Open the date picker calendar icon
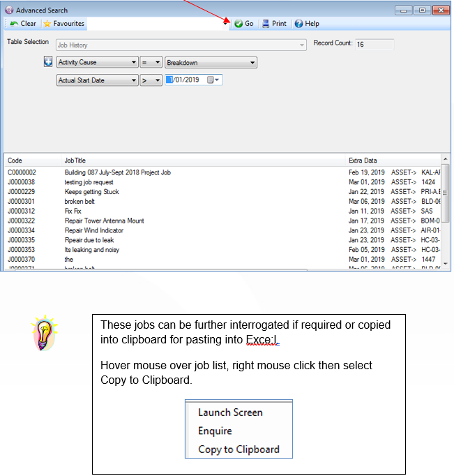 [x=213, y=80]
